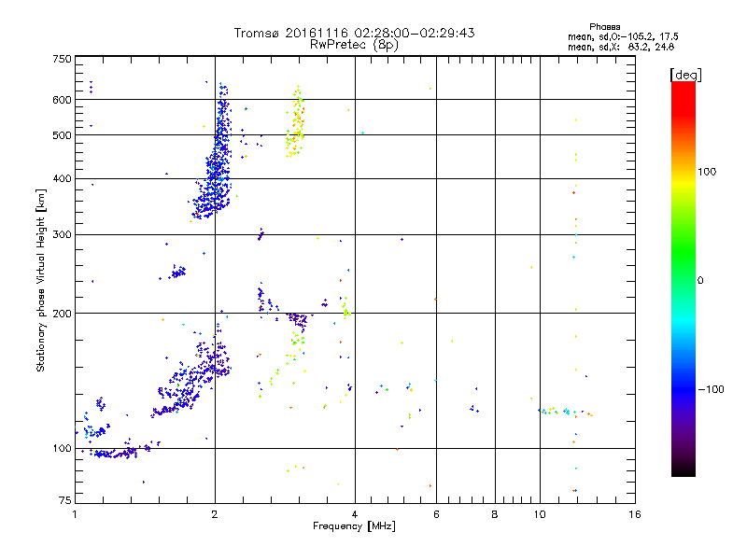Click the x-axis tick label '1'

pyautogui.click(x=75, y=514)
